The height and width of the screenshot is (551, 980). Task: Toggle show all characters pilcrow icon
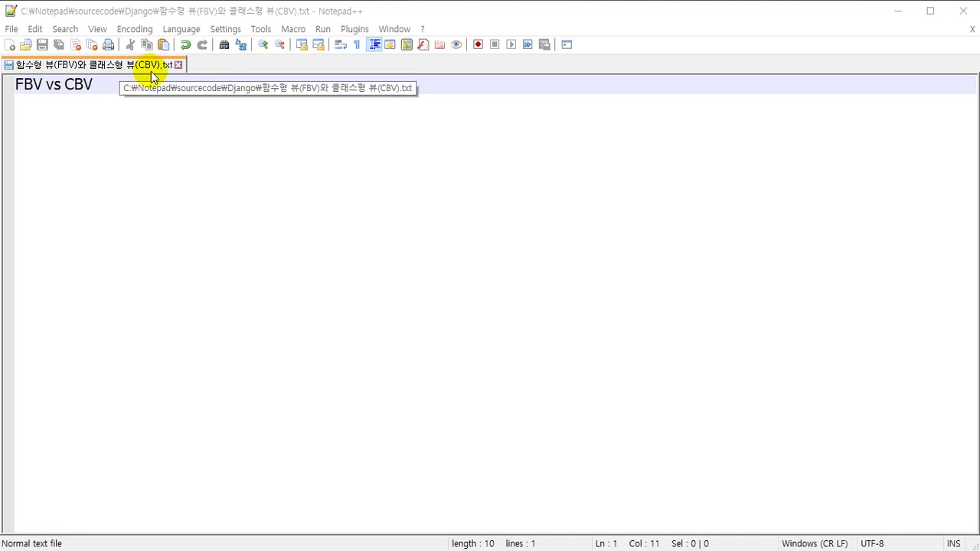[x=357, y=44]
